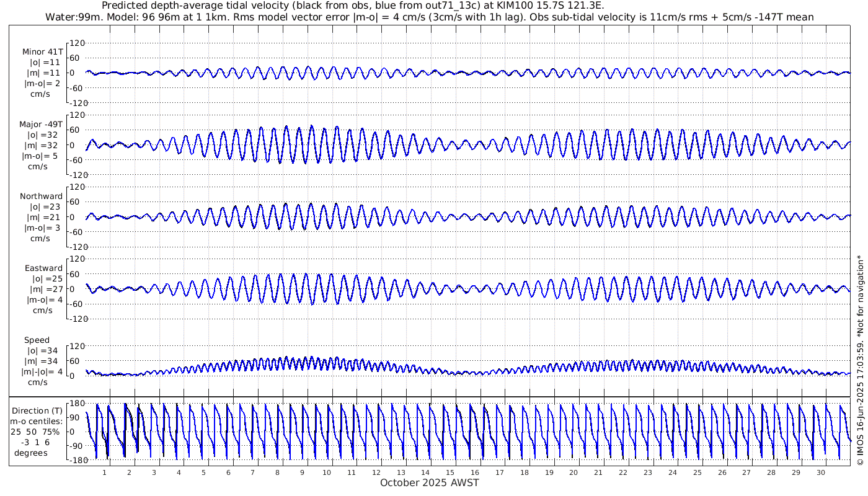The height and width of the screenshot is (496, 868).
Task: Click the '|m-o|= 2' value in Minor panel
Action: 42,84
